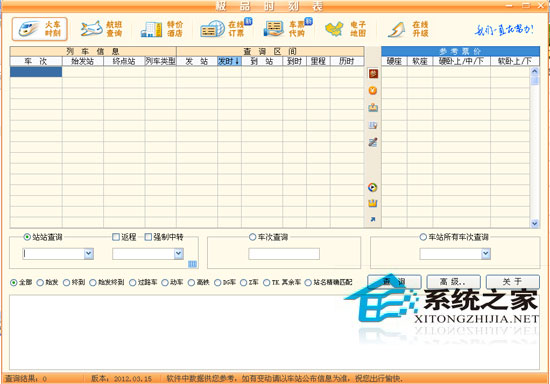The image size is (550, 384).
Task: Select the 全部 filter radio button
Action: (x=14, y=282)
